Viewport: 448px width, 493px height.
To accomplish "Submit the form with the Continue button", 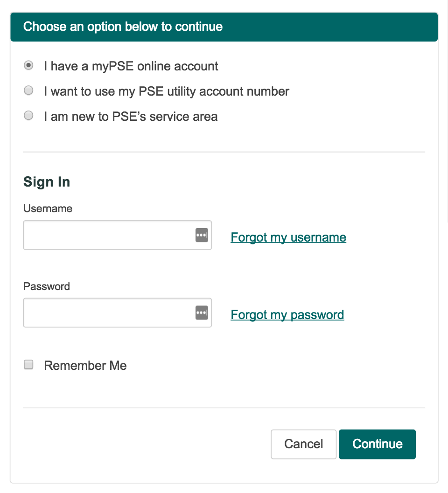I will 377,444.
